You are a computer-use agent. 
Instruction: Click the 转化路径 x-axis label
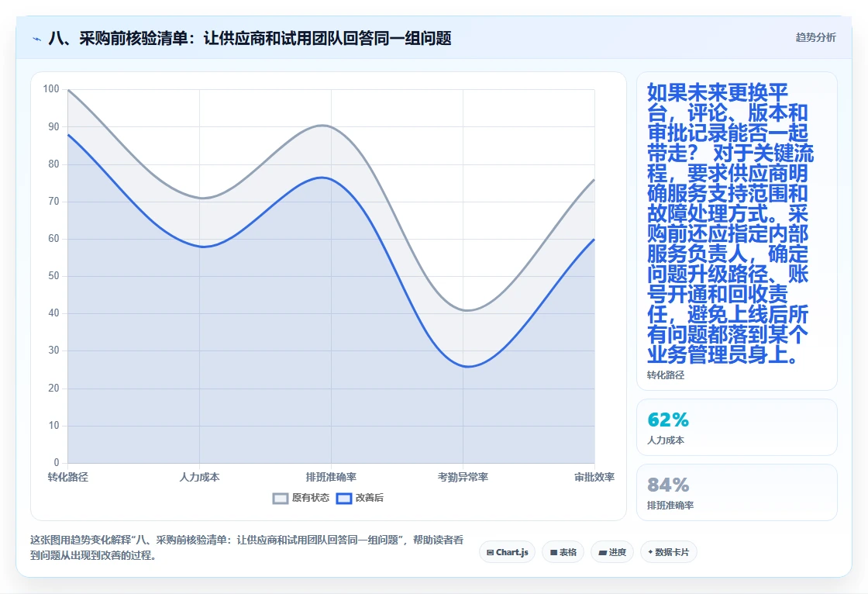click(68, 477)
